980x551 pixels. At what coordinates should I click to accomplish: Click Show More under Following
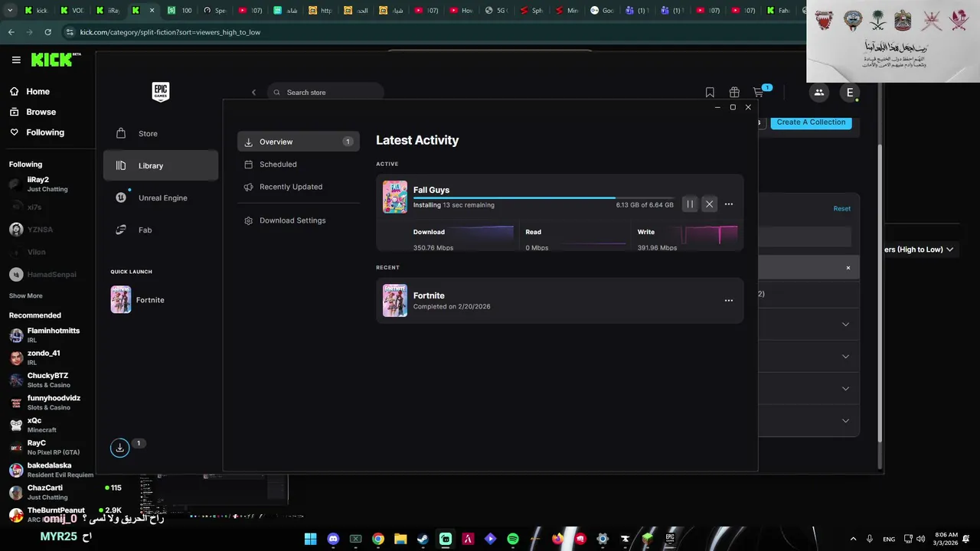(25, 295)
